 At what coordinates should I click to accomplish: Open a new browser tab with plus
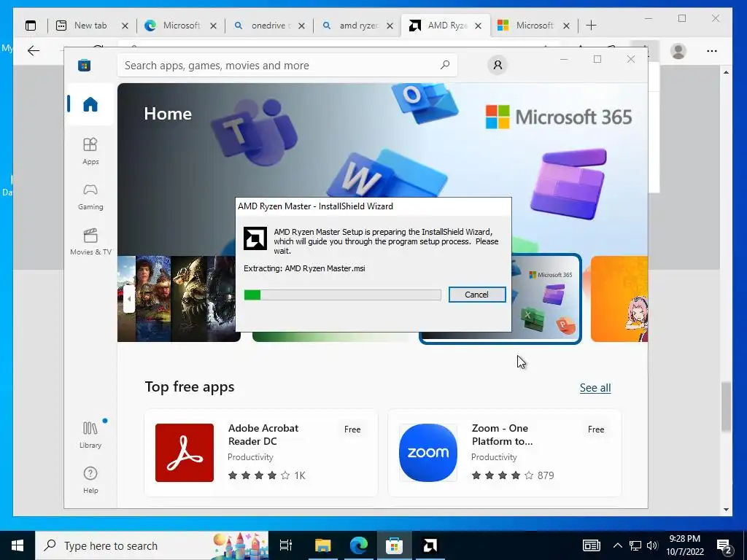click(591, 26)
